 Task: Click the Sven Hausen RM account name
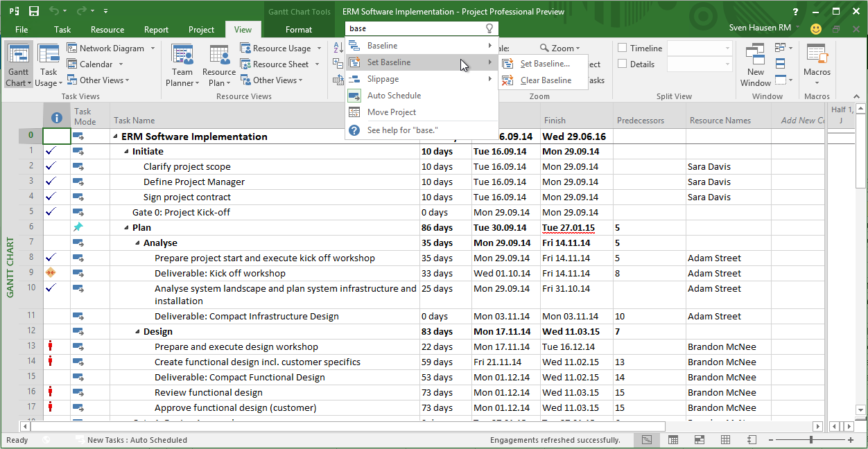pyautogui.click(x=758, y=27)
